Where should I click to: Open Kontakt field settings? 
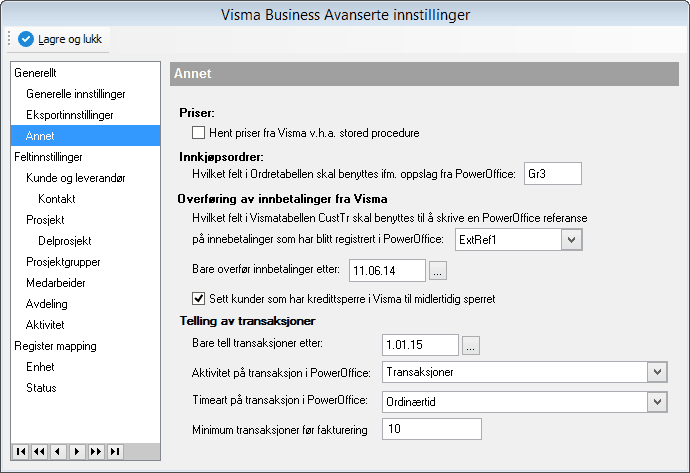coord(57,199)
